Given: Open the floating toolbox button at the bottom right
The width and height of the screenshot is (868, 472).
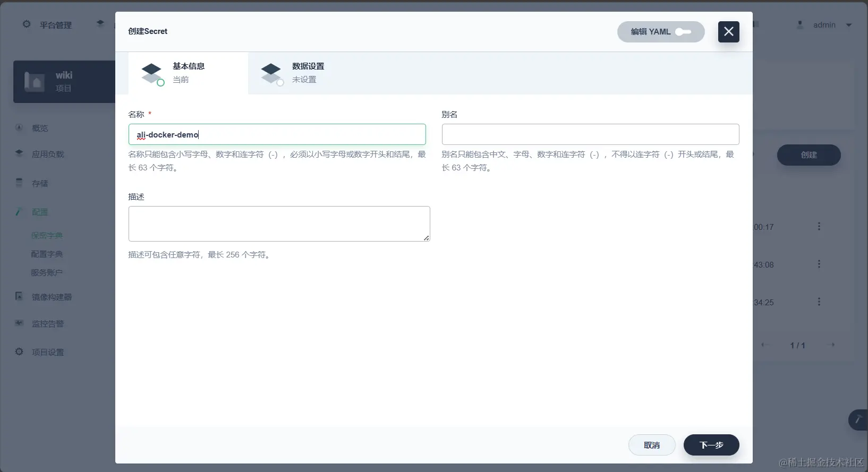Looking at the screenshot, I should click(858, 420).
